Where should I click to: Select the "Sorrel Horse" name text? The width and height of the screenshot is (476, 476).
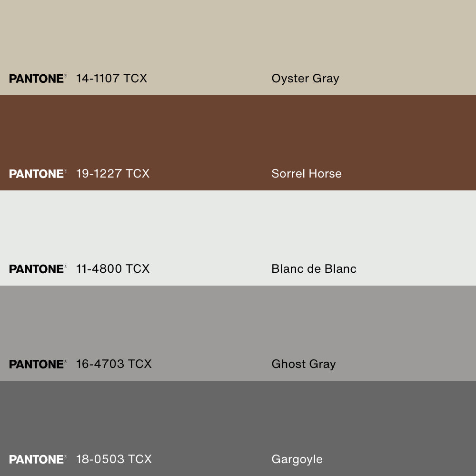[x=307, y=174]
